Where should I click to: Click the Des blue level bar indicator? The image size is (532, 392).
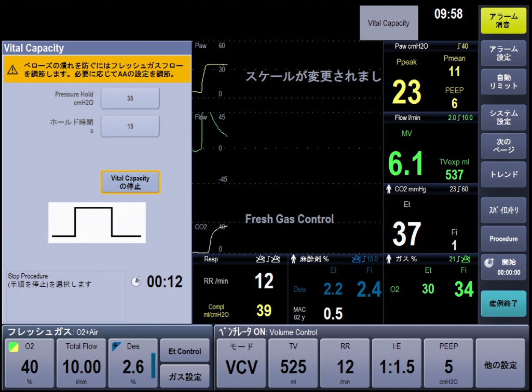point(153,366)
